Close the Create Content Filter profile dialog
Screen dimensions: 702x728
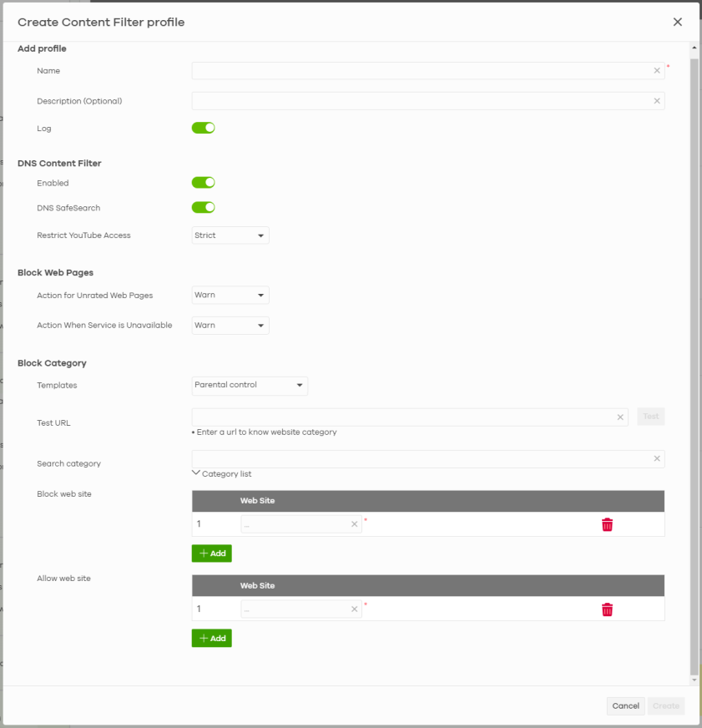677,22
